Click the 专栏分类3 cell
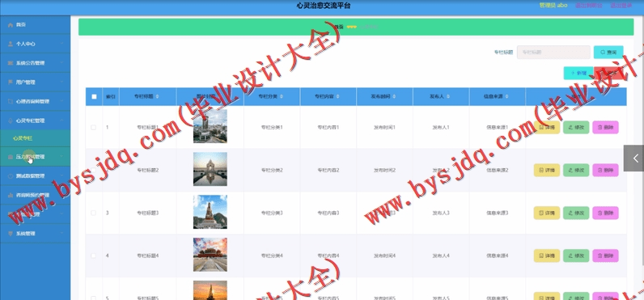 (x=272, y=213)
